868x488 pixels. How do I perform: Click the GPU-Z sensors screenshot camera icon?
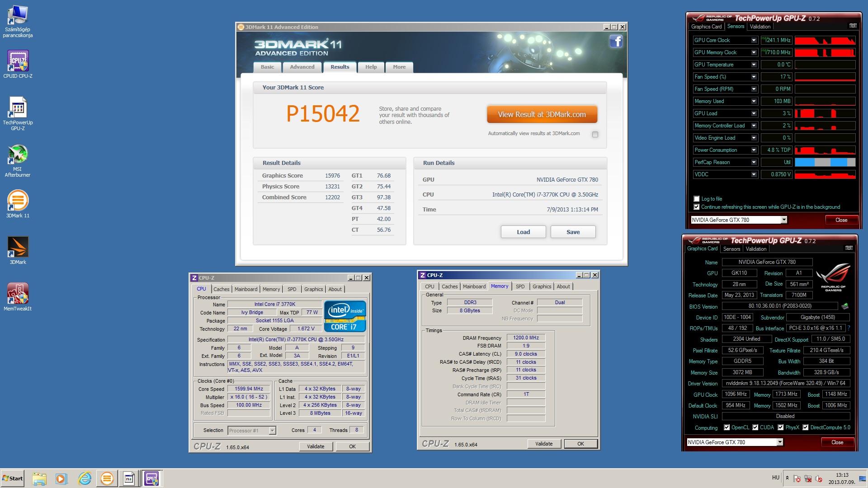click(853, 26)
